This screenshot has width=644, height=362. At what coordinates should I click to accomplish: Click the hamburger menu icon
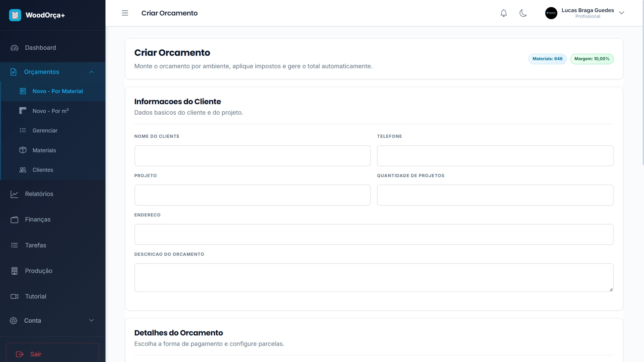[125, 13]
